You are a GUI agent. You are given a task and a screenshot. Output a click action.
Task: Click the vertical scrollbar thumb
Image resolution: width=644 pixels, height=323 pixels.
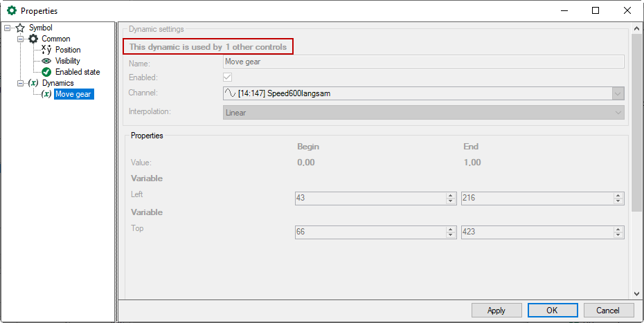[x=636, y=123]
